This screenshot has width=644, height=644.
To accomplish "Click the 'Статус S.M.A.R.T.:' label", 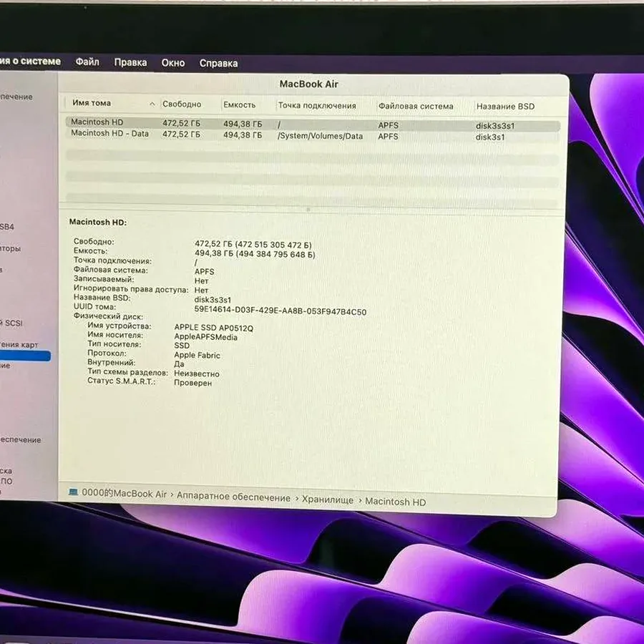I will click(122, 381).
